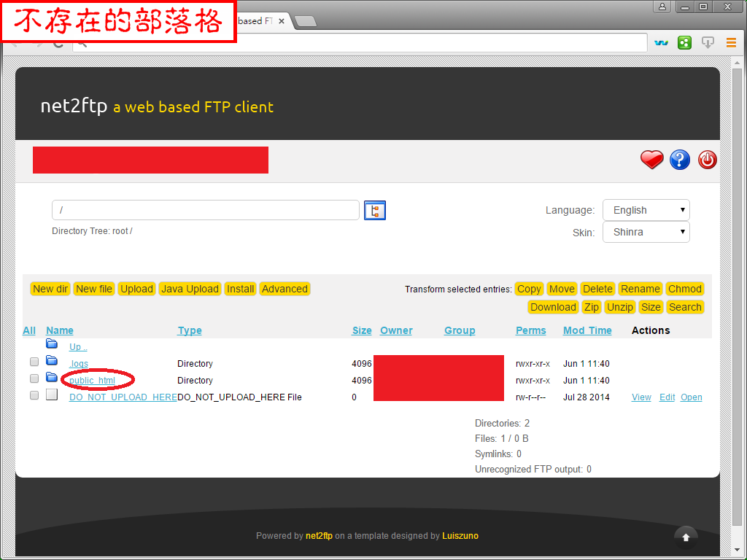Click the New file button
Screen dimensions: 747x560
[94, 289]
